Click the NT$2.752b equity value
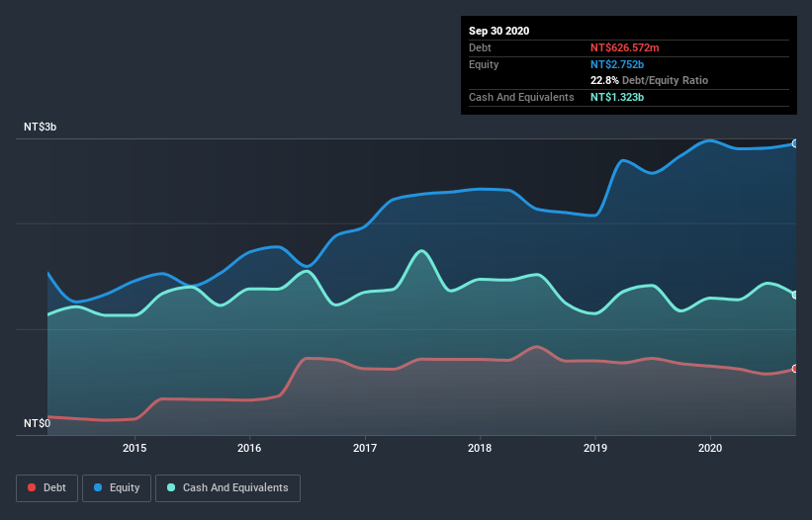Image resolution: width=812 pixels, height=520 pixels. 617,64
